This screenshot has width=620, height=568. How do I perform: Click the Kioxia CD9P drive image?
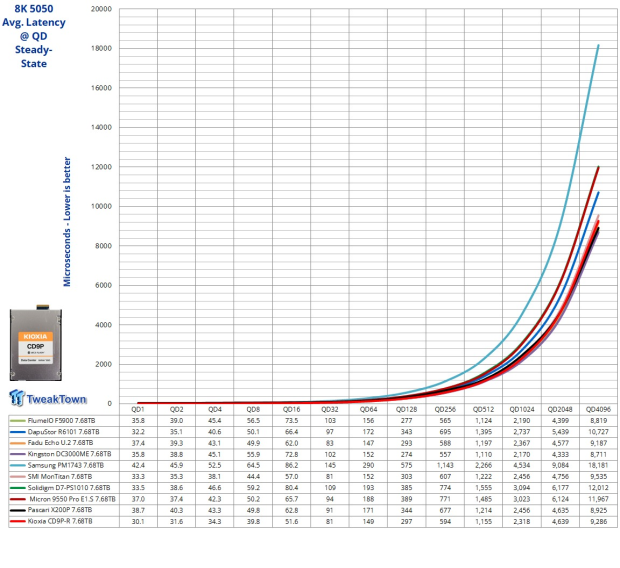36,343
